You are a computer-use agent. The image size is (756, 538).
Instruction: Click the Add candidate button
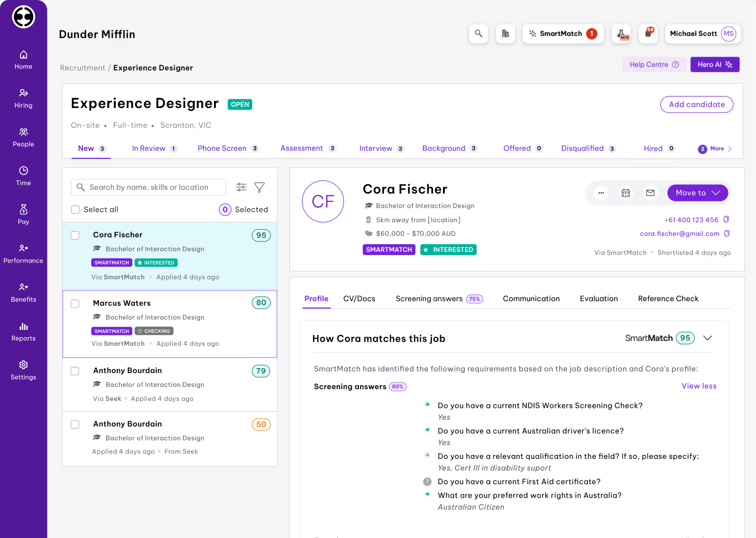tap(696, 105)
